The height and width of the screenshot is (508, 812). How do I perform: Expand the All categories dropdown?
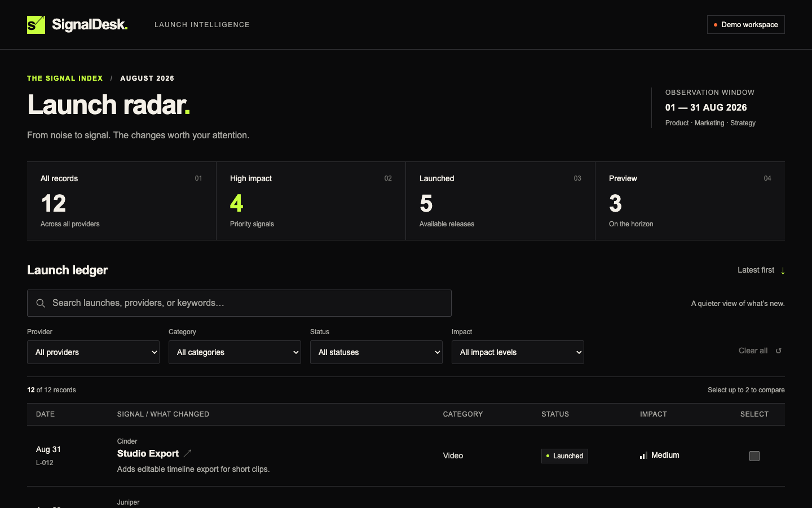click(235, 352)
